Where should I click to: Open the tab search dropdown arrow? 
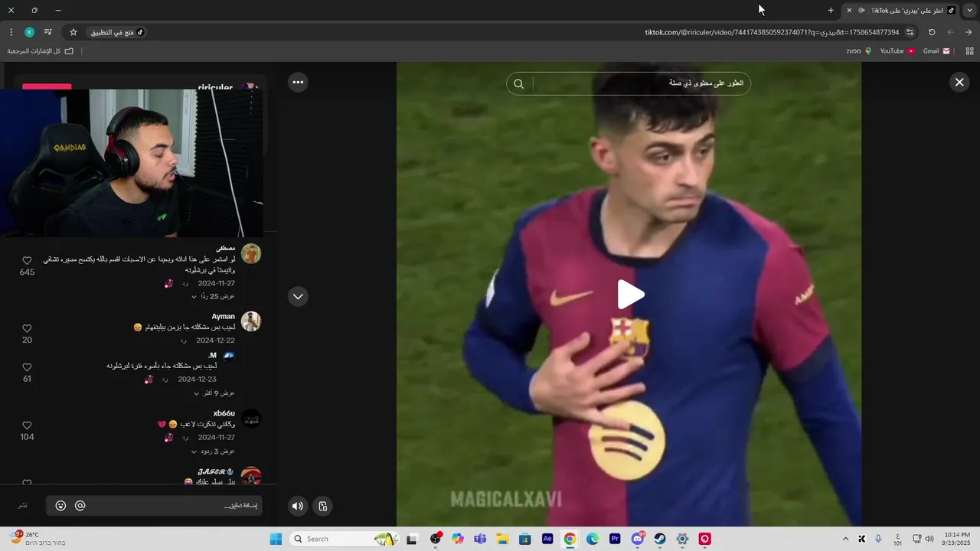tap(969, 10)
